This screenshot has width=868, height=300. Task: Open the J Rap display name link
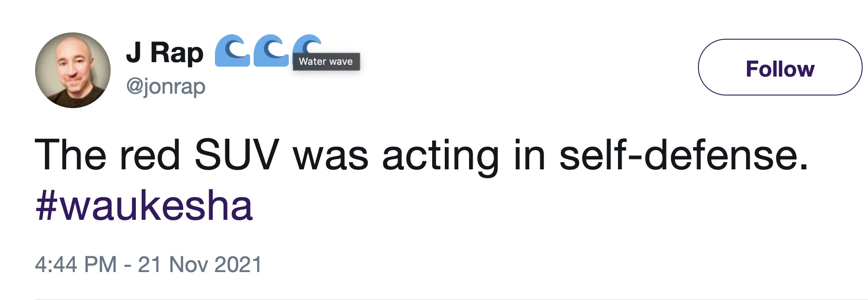pos(165,53)
